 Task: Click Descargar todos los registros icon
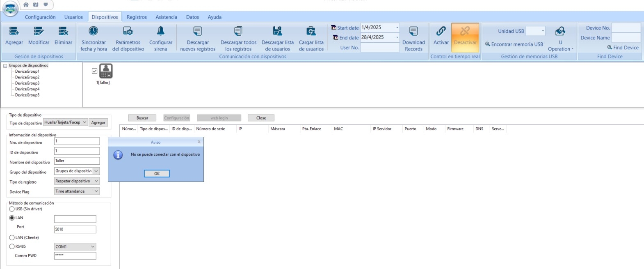point(238,31)
